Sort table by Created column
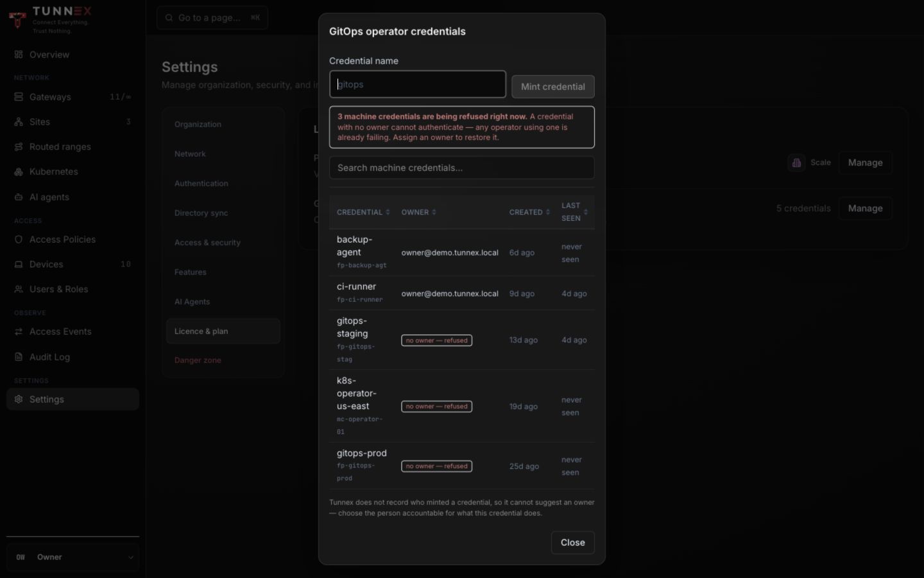This screenshot has height=578, width=924. 530,213
